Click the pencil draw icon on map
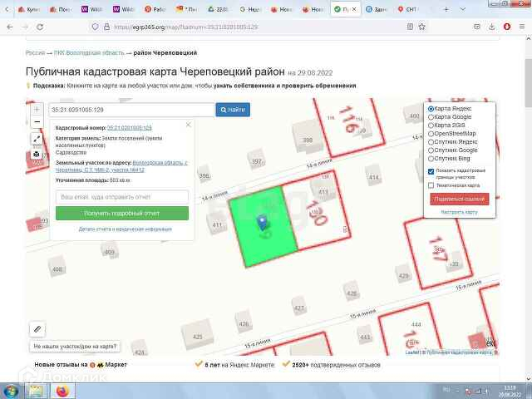The width and height of the screenshot is (532, 399). 37,329
